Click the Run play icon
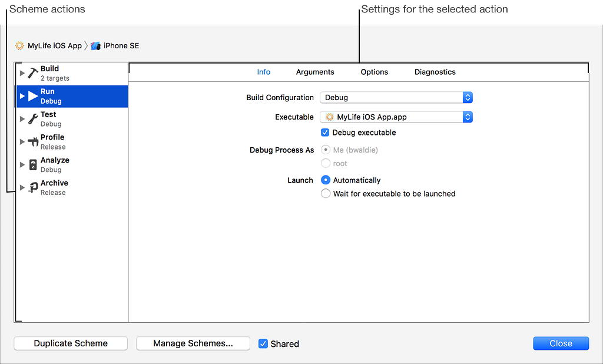603x364 pixels. [x=33, y=96]
